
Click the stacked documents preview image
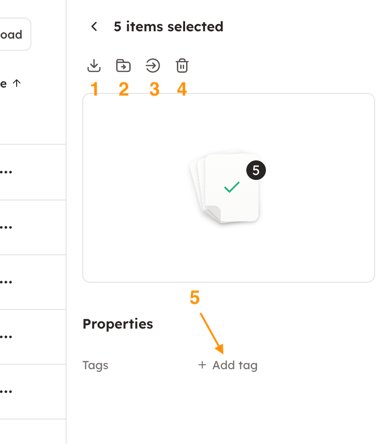click(227, 187)
